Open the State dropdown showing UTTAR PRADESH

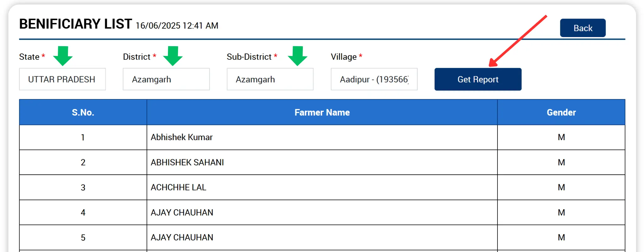click(62, 79)
